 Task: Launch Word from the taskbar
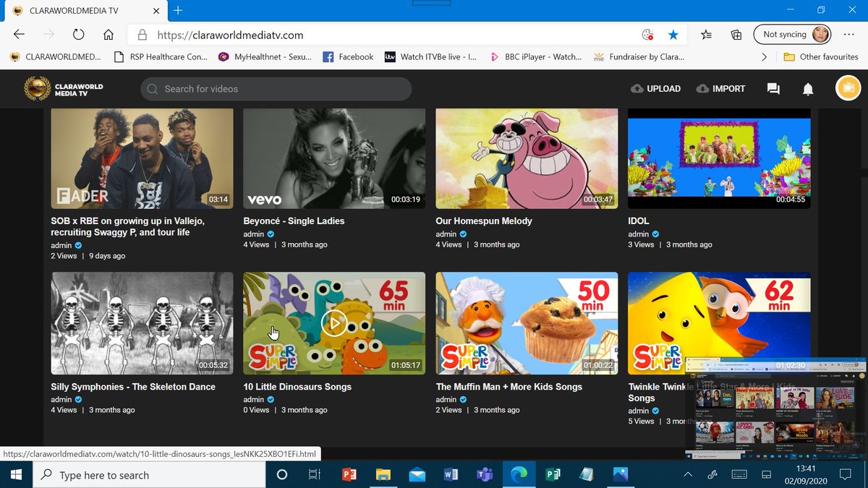451,475
